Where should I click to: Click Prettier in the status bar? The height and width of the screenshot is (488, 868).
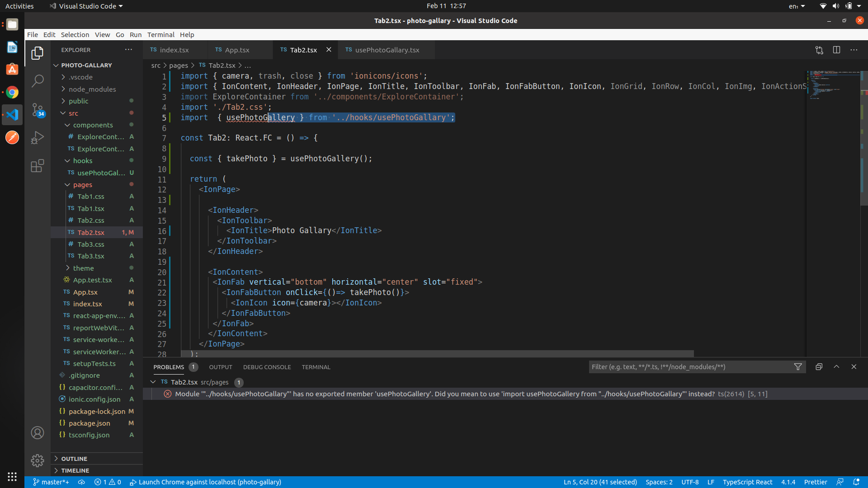point(816,482)
